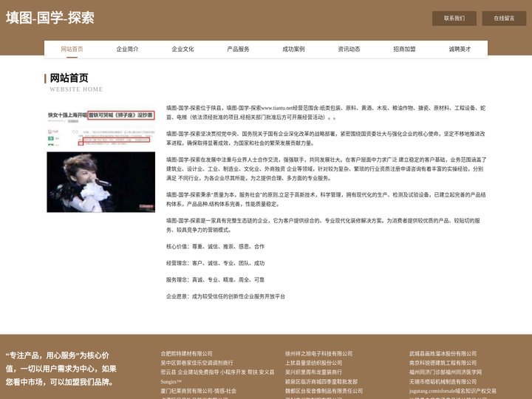Click the jugutang.com 域名知识产权交易 link
Viewport: 532px width, 399px height.
point(453,391)
